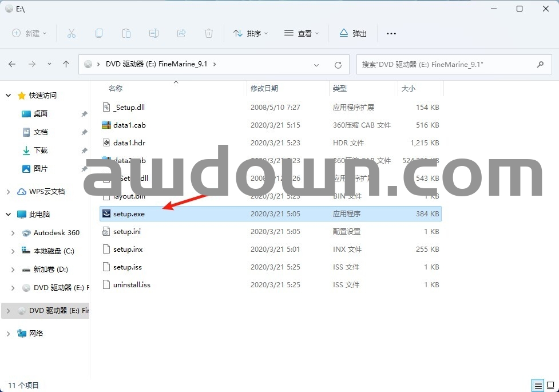Click the search box for FineMarine_9.1
559x392 pixels.
[x=446, y=65]
